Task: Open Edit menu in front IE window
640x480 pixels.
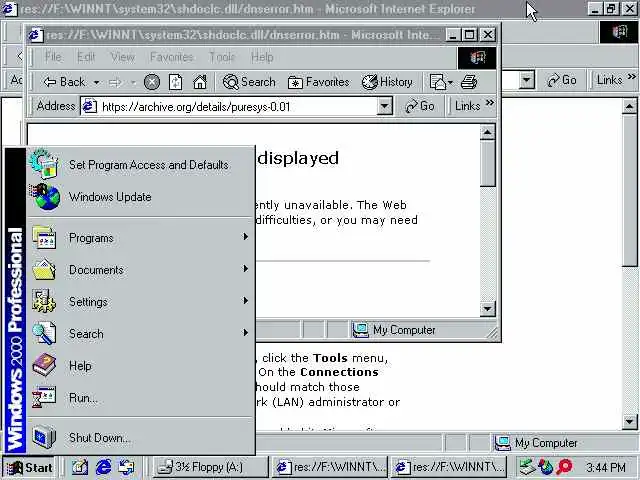Action: (x=86, y=57)
